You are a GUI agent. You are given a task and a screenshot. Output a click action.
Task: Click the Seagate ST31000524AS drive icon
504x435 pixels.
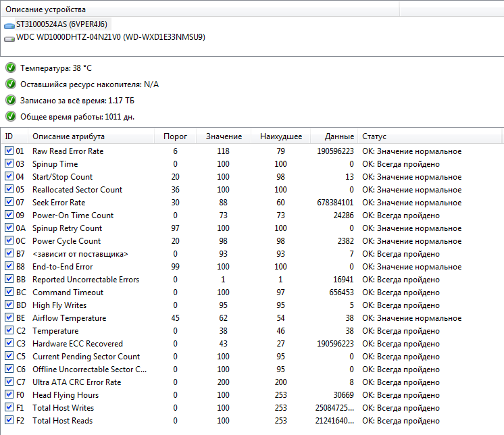9,24
